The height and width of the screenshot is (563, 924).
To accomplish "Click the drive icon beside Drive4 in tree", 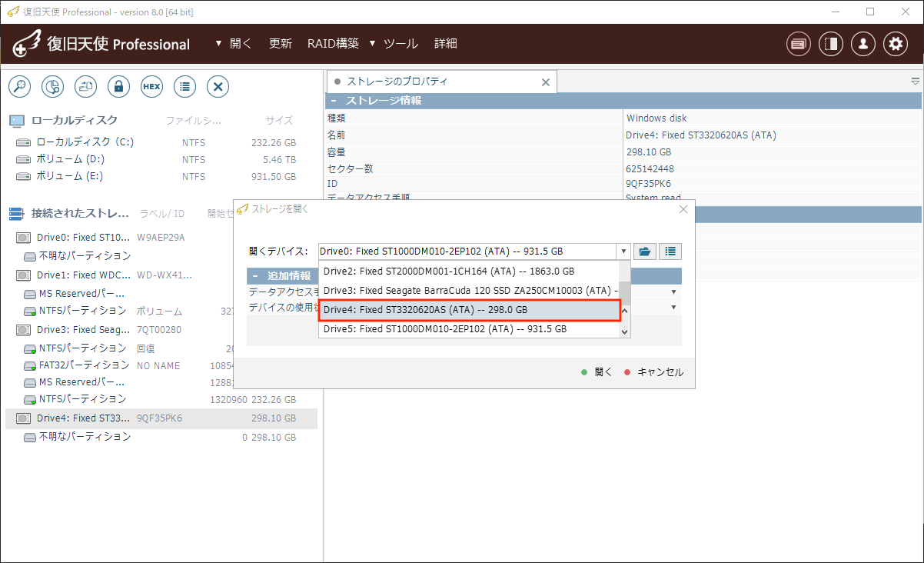I will [23, 418].
